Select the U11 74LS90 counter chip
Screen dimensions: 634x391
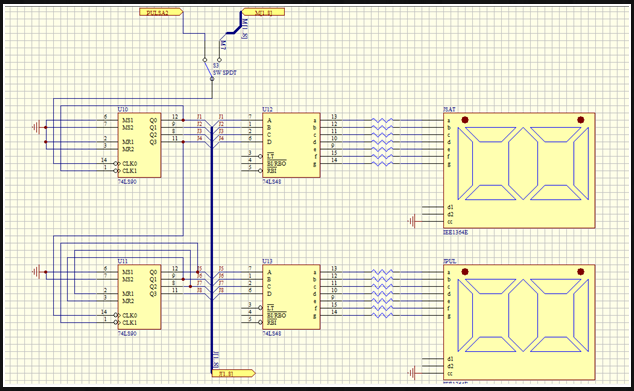pos(139,297)
